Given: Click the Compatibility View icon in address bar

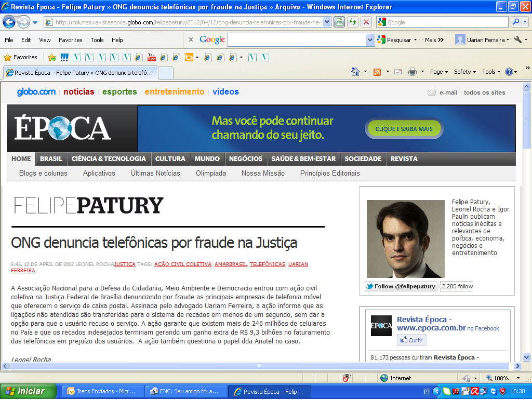Looking at the screenshot, I should tap(339, 22).
